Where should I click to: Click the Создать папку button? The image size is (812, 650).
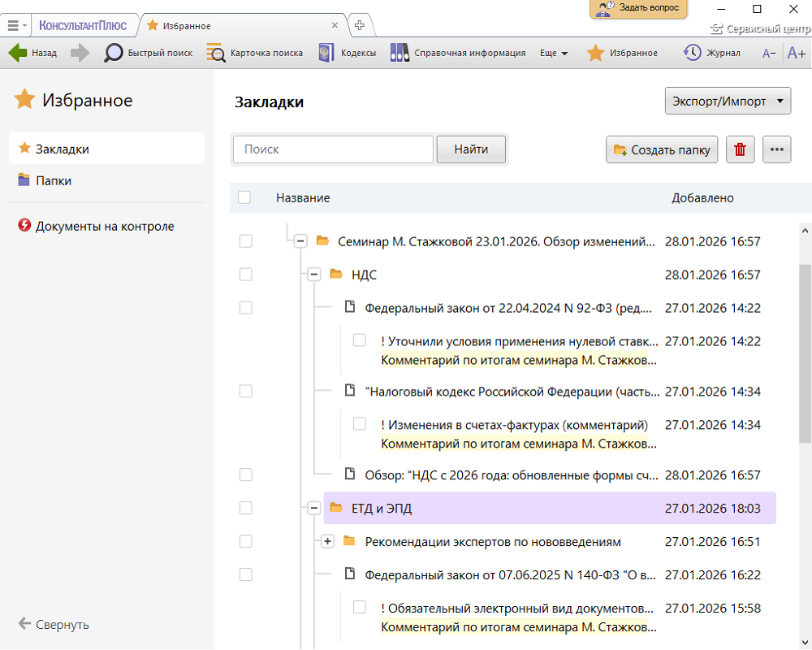click(x=662, y=149)
